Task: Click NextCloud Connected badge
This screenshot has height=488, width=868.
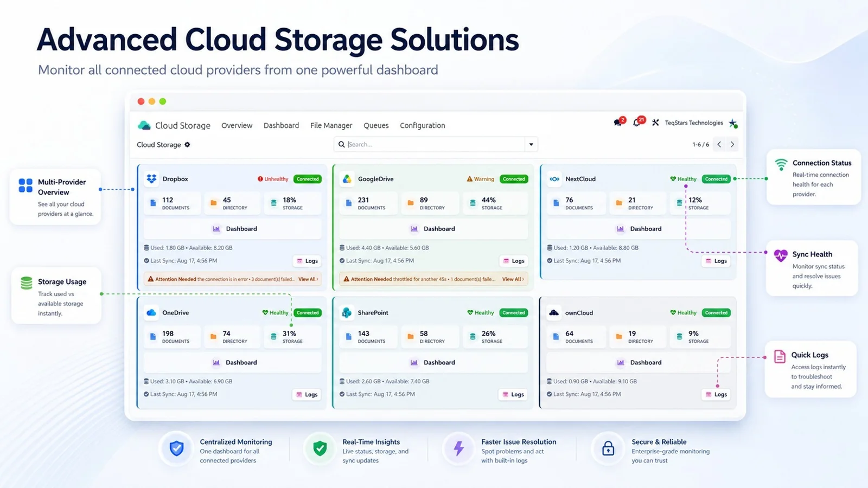Action: click(x=716, y=179)
